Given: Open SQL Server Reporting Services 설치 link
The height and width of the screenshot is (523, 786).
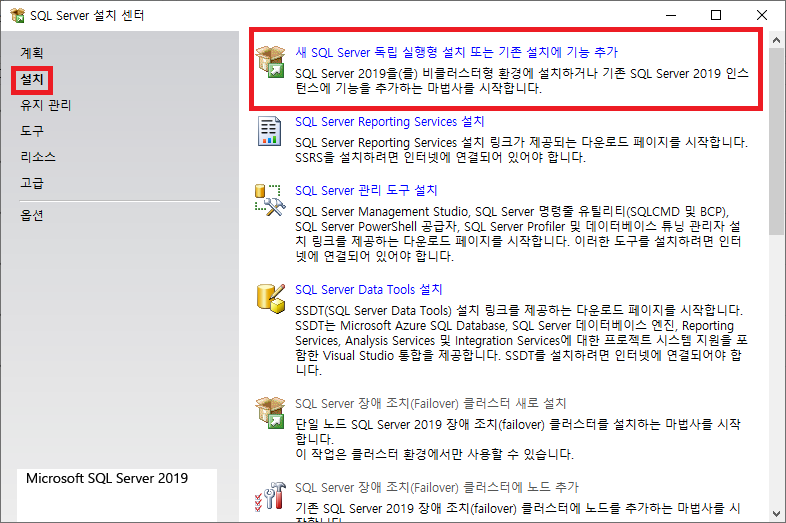Looking at the screenshot, I should click(389, 122).
